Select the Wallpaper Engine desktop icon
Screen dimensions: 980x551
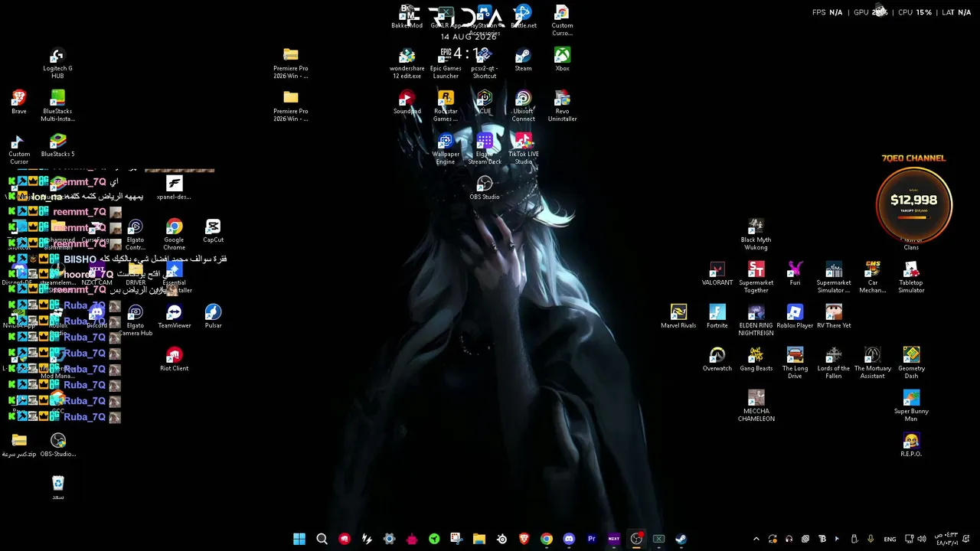446,149
